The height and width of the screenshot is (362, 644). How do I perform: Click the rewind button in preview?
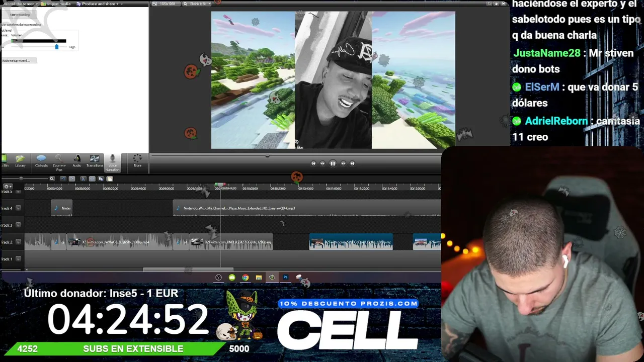pyautogui.click(x=323, y=163)
